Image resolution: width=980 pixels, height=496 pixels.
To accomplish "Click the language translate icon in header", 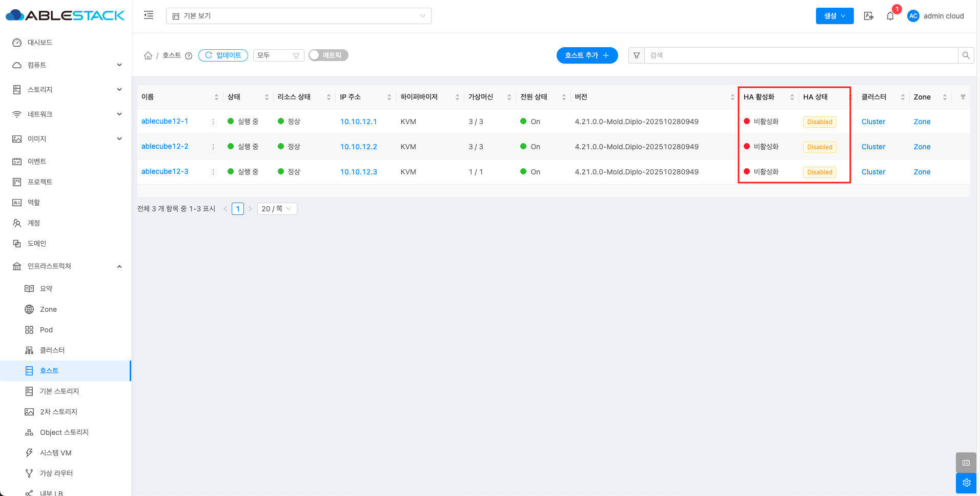I will (x=869, y=16).
